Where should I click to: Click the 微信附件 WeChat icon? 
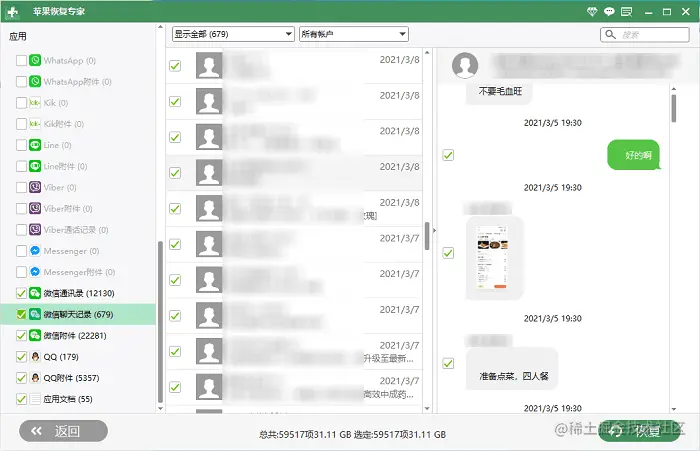[x=35, y=335]
